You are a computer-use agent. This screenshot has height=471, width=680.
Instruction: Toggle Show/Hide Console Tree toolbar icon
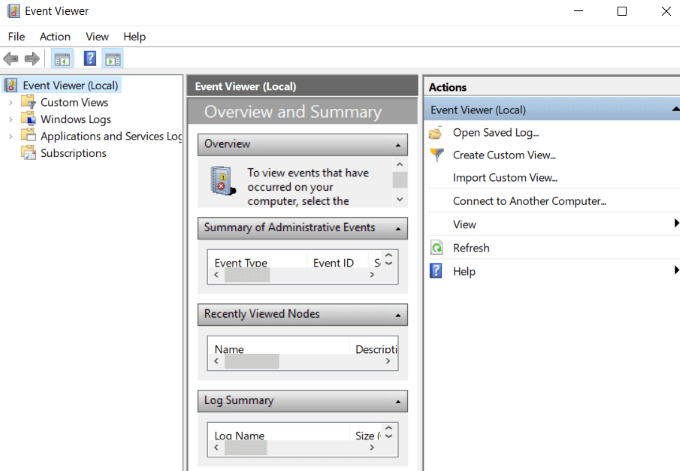point(62,59)
